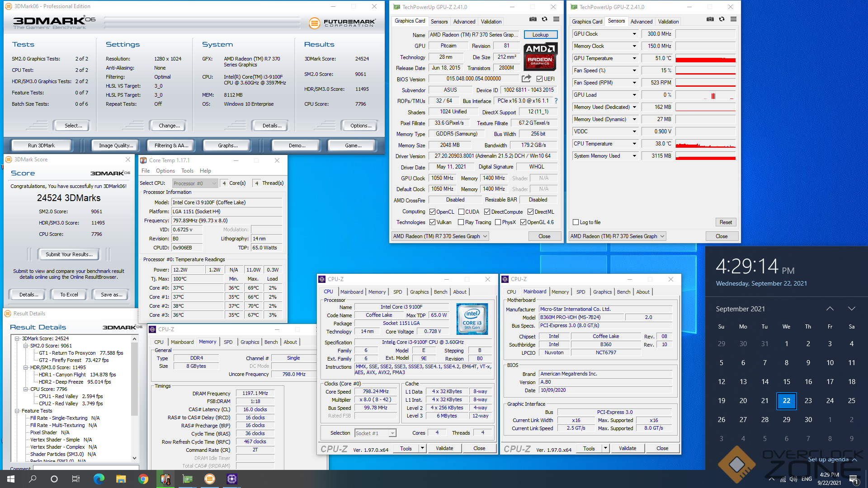Open the Tools menu in Core Temp
Viewport: 868px width, 488px height.
187,171
